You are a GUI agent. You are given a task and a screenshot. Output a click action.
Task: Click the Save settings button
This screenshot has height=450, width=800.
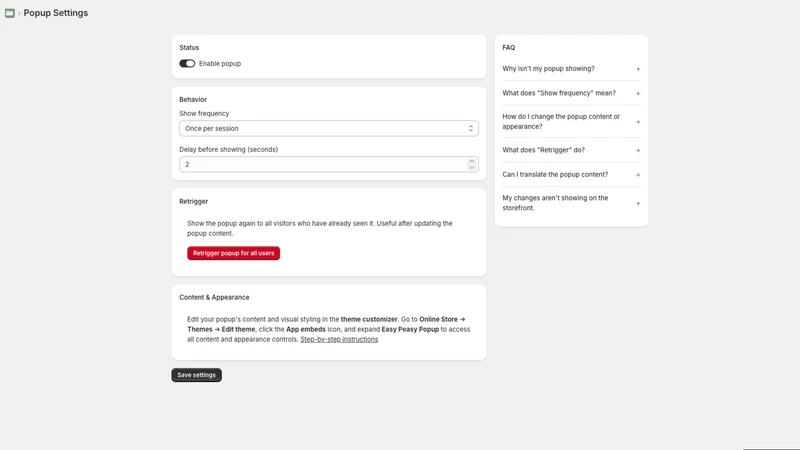196,375
